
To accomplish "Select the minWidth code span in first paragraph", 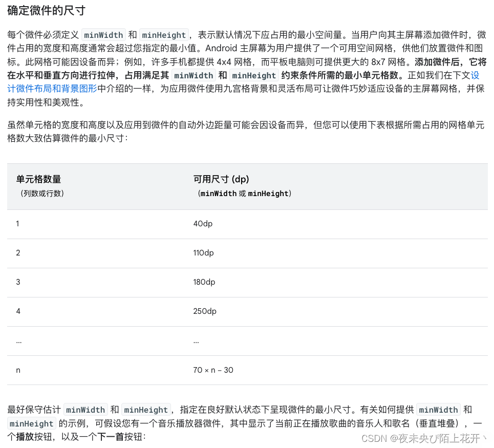I will [x=103, y=35].
